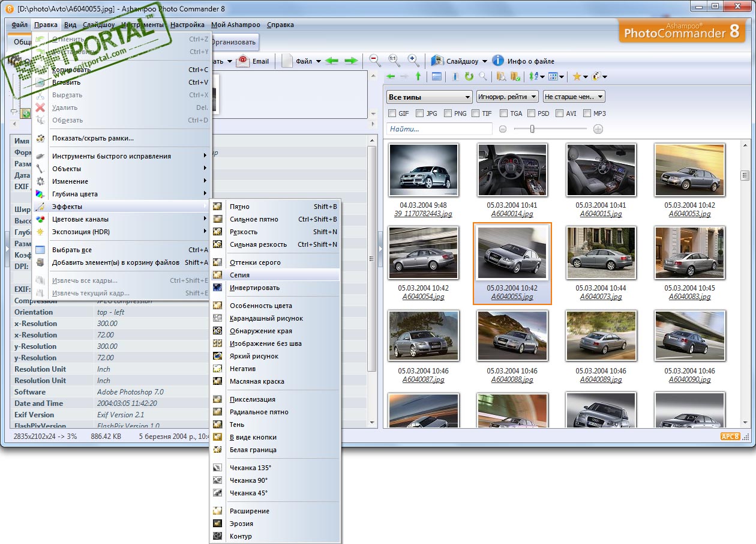Click the thumbnail size slider handle

point(532,129)
